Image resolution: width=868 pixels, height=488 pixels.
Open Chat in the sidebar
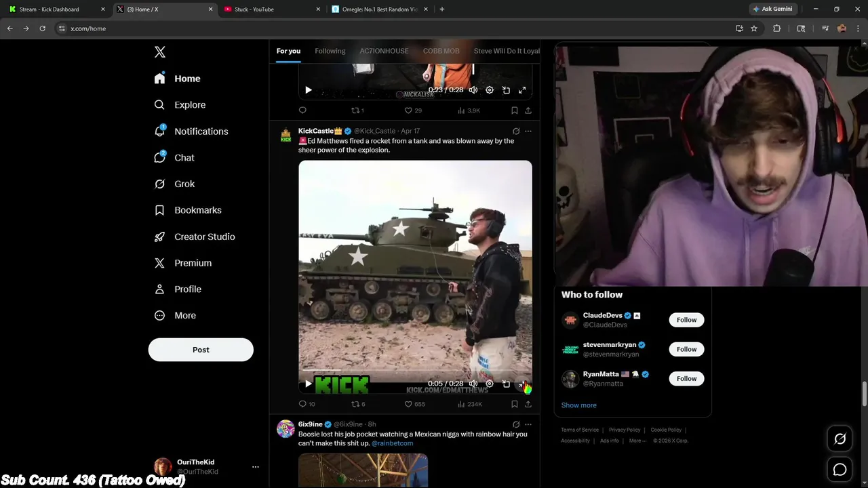174,158
